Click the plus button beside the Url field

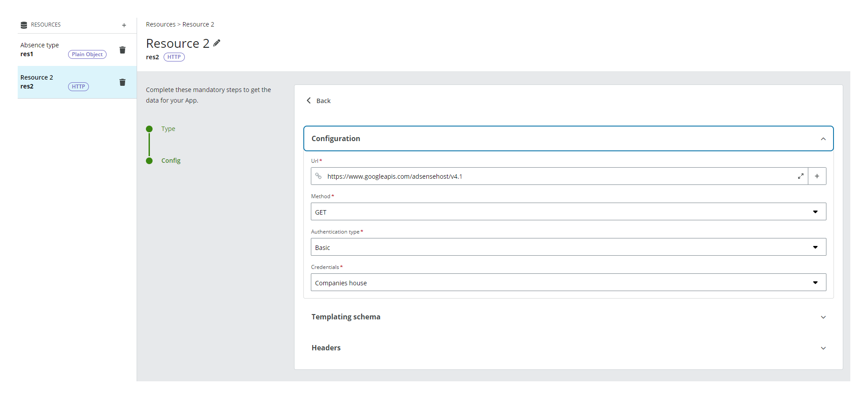point(817,176)
